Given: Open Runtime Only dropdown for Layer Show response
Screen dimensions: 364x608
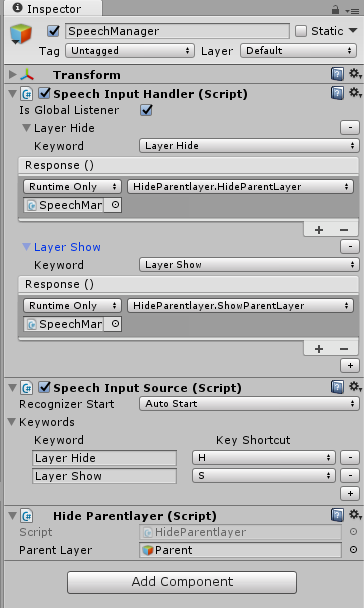Looking at the screenshot, I should click(72, 306).
